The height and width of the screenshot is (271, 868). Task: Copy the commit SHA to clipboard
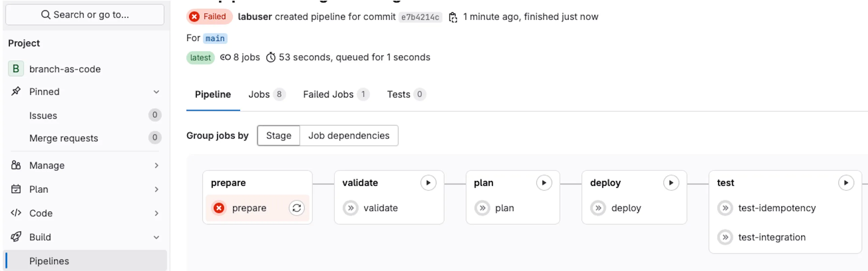pos(453,17)
